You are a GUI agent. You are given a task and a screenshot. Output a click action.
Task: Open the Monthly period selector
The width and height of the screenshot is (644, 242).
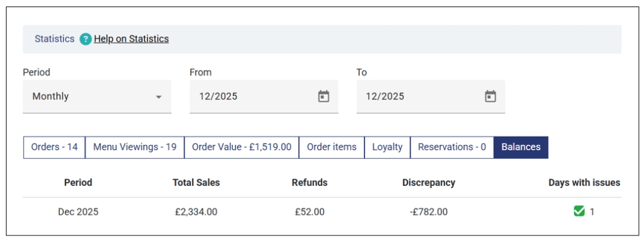[89, 96]
